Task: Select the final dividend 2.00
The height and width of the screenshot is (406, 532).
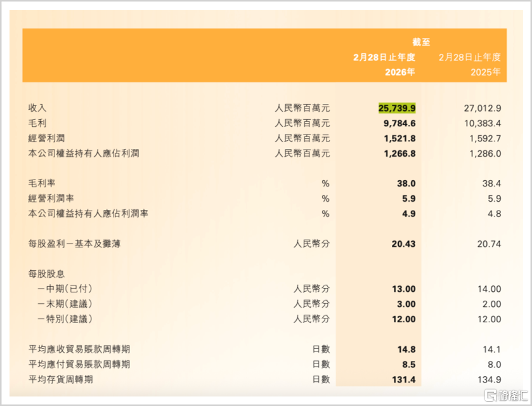Action: click(491, 304)
